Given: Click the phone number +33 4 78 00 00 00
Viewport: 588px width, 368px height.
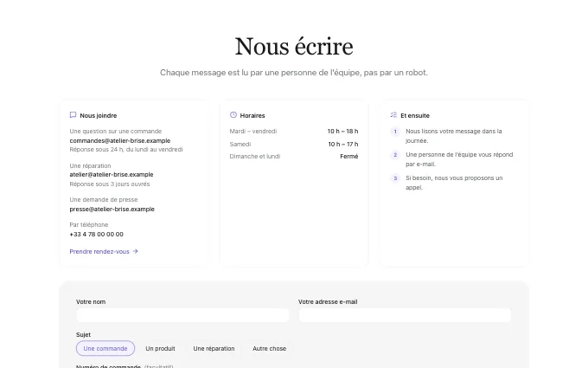Looking at the screenshot, I should pyautogui.click(x=96, y=235).
